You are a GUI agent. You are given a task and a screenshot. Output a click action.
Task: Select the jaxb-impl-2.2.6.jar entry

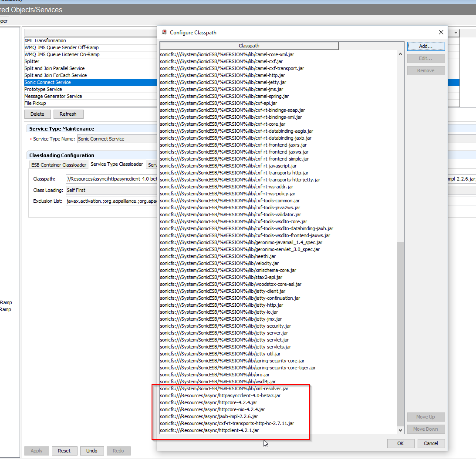209,417
